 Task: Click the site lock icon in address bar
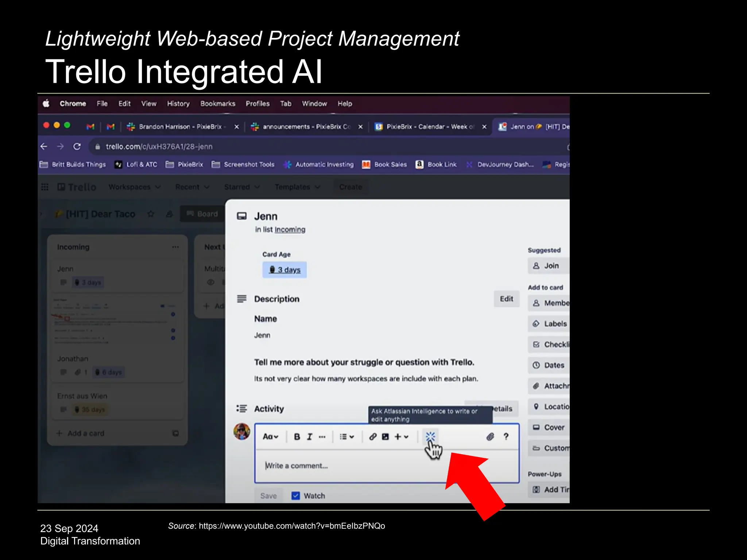(x=97, y=147)
